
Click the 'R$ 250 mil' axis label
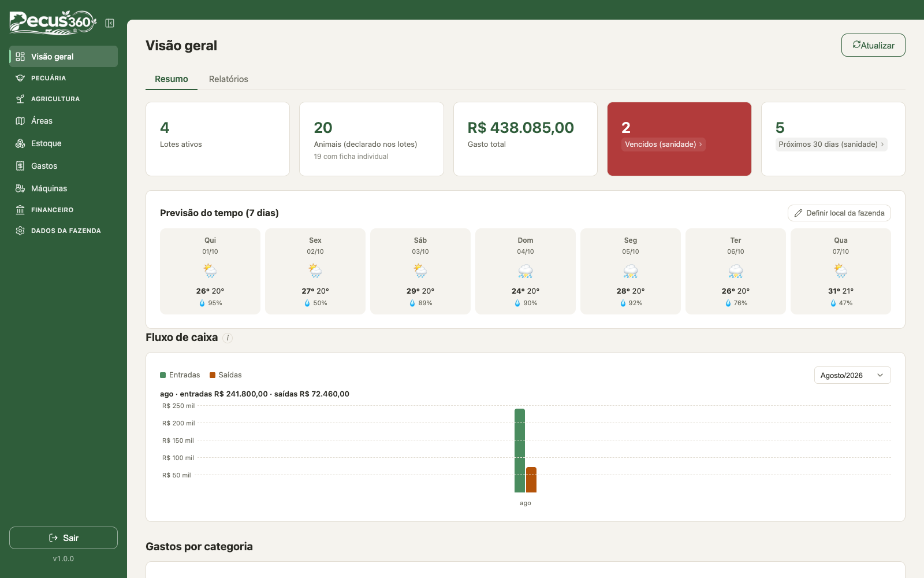[178, 406]
